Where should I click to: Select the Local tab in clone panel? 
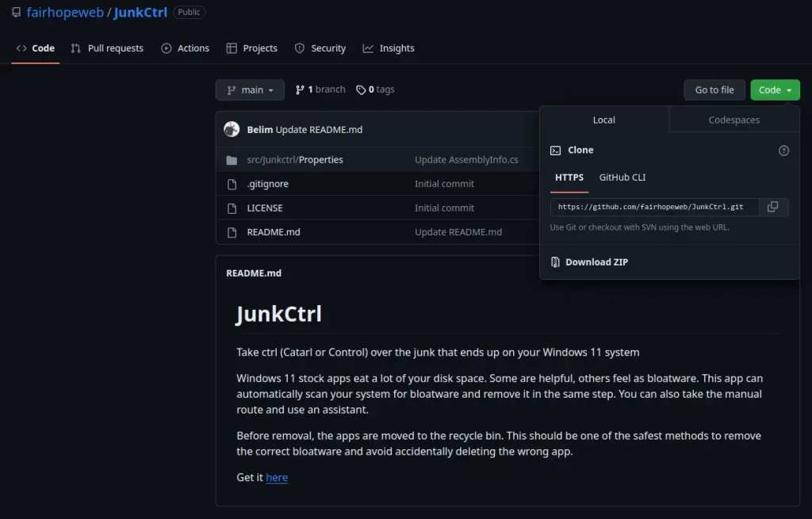(x=603, y=120)
